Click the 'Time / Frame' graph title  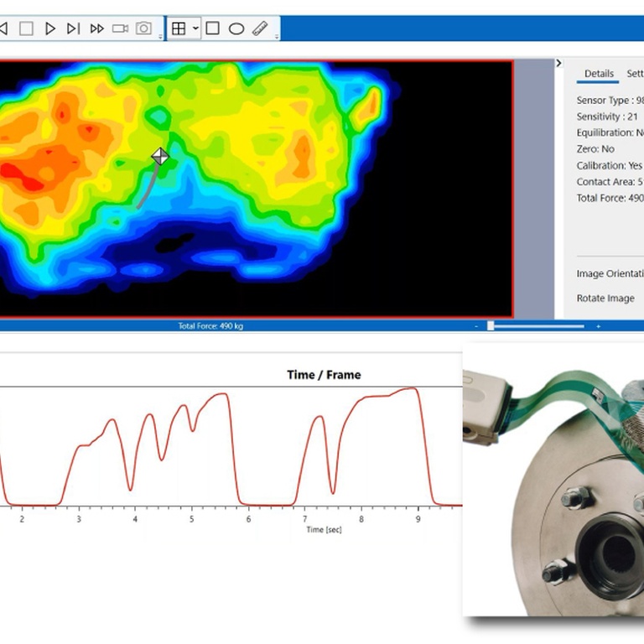click(324, 375)
